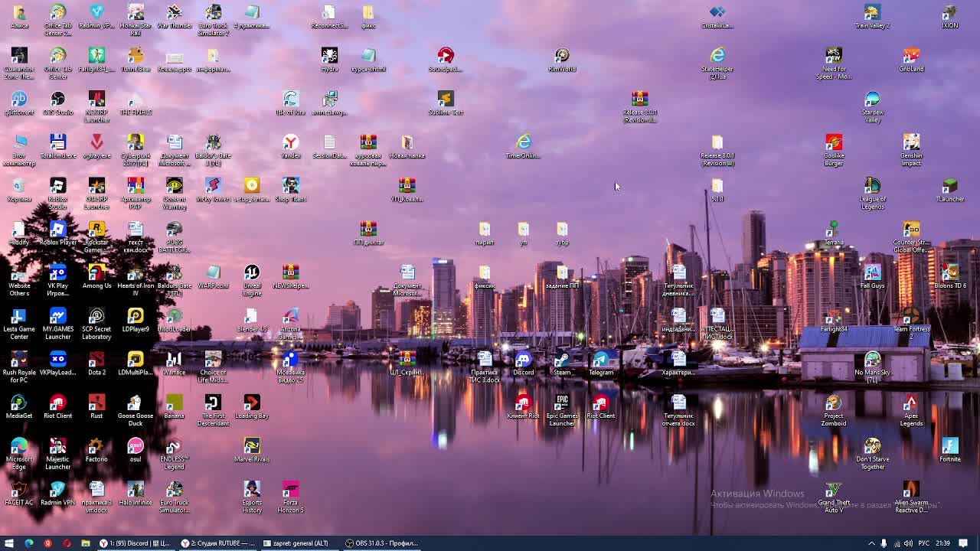Open the Train Valley 2 shortcut
This screenshot has width=980, height=551.
tap(873, 17)
